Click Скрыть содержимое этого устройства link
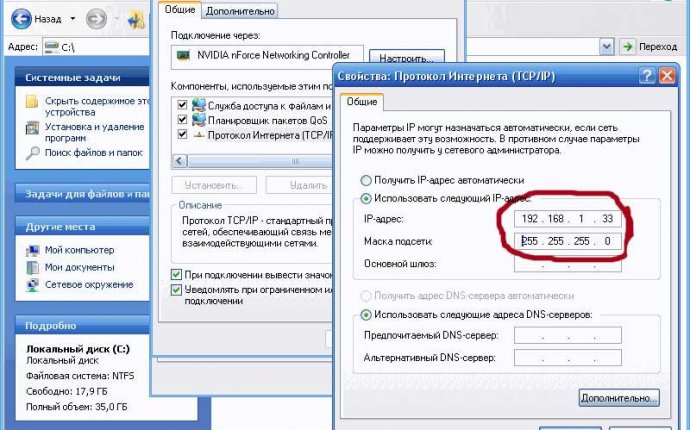 [x=97, y=106]
